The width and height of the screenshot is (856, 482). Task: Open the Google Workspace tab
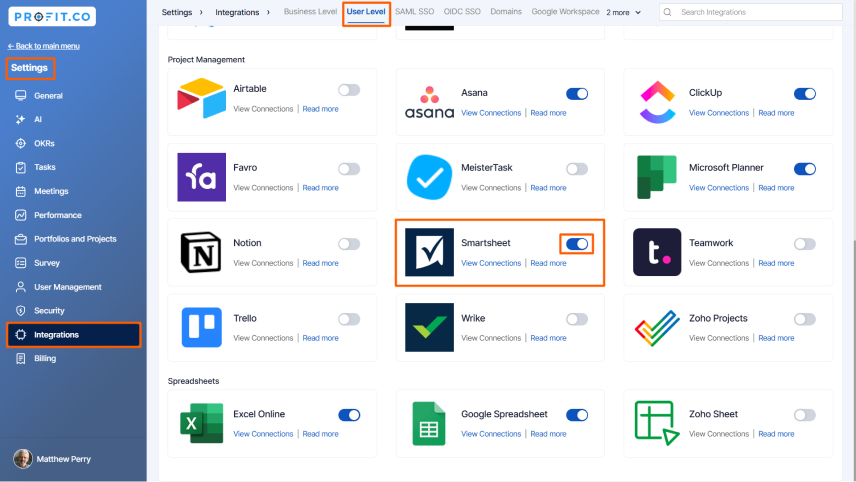pyautogui.click(x=565, y=11)
